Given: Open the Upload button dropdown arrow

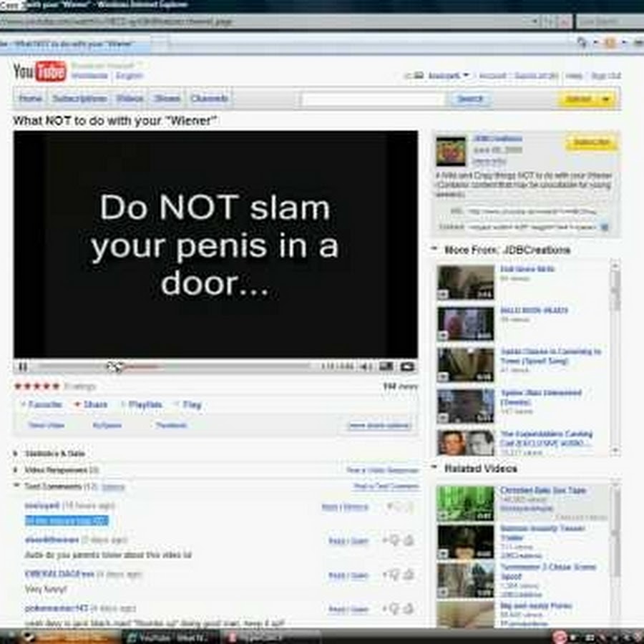Looking at the screenshot, I should (x=607, y=99).
